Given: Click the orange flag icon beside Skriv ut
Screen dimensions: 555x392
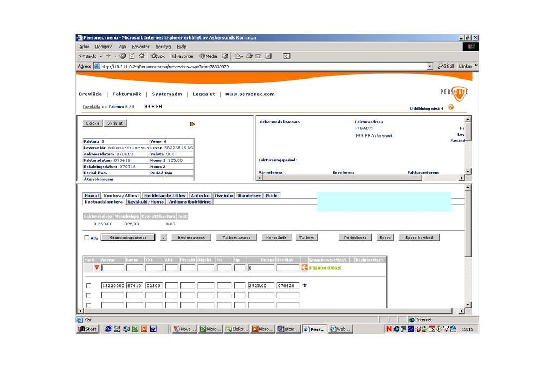Looking at the screenshot, I should [192, 124].
